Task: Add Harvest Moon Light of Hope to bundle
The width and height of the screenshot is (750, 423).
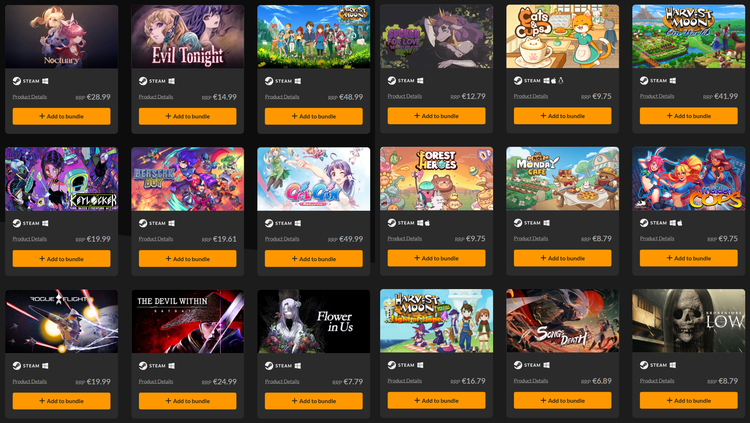Action: click(436, 401)
